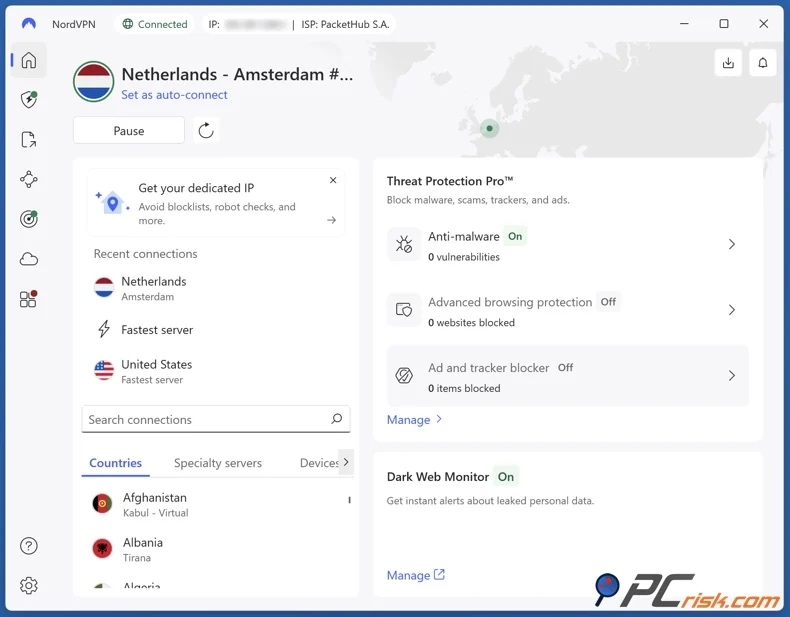
Task: Open Afghanistan server options indicator
Action: click(x=349, y=500)
